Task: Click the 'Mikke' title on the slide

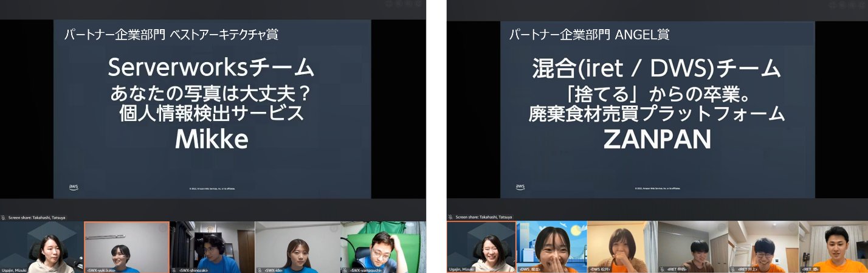Action: pyautogui.click(x=212, y=140)
